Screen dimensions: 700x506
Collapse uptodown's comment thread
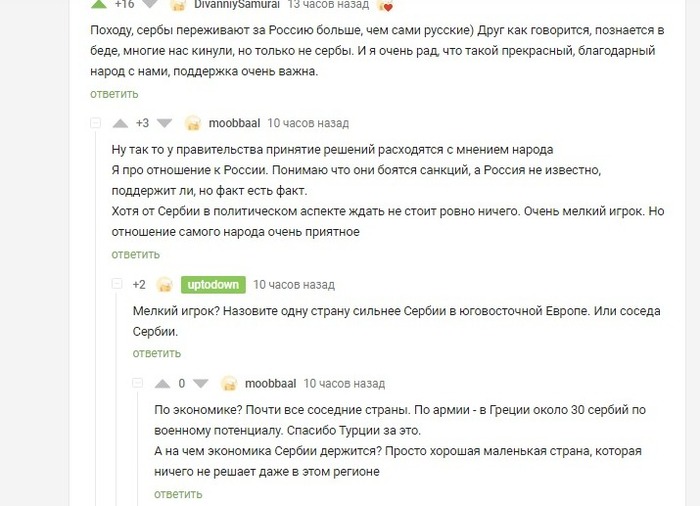pos(117,285)
